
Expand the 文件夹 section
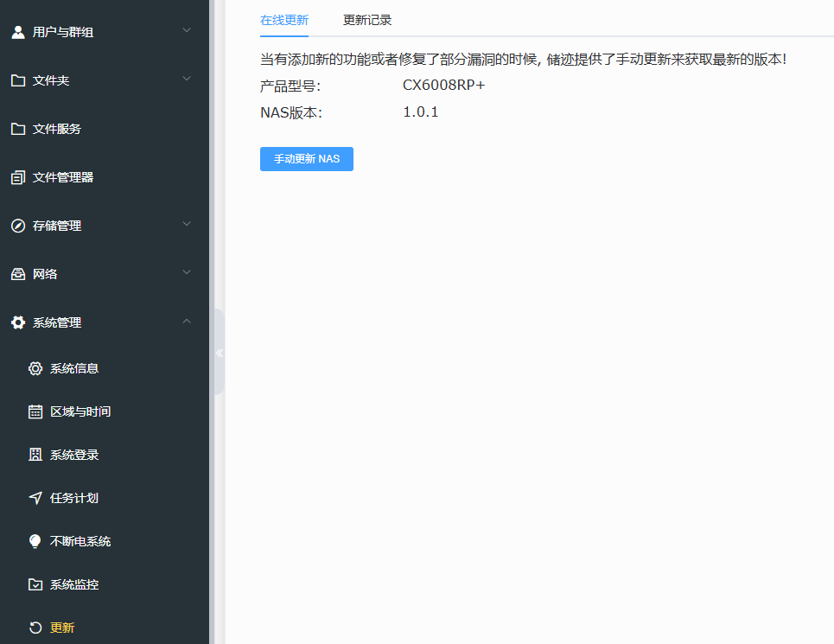tap(186, 76)
